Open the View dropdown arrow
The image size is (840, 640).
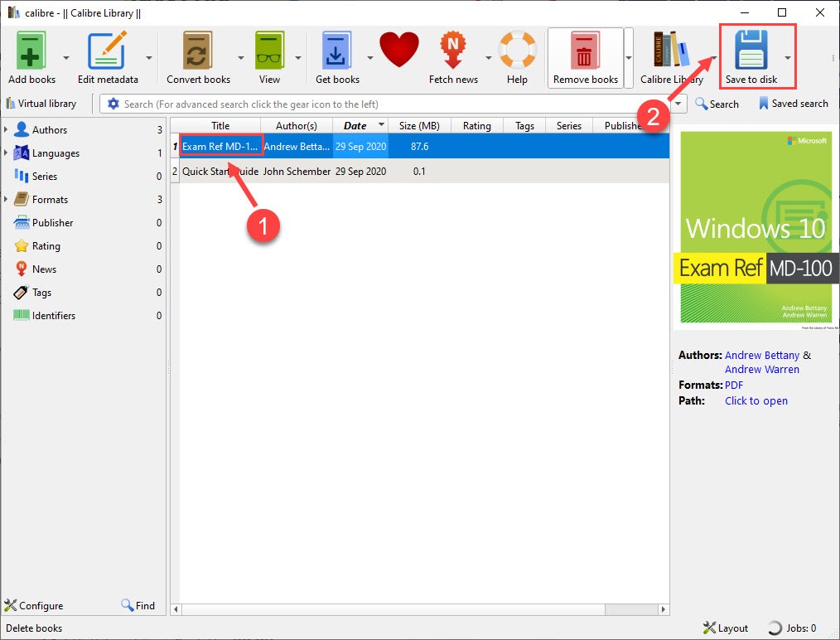[298, 57]
